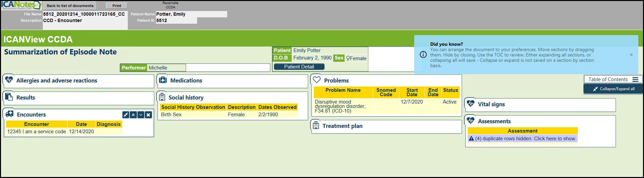Click the Allergies heart pulse icon
The image size is (644, 178).
click(x=9, y=80)
